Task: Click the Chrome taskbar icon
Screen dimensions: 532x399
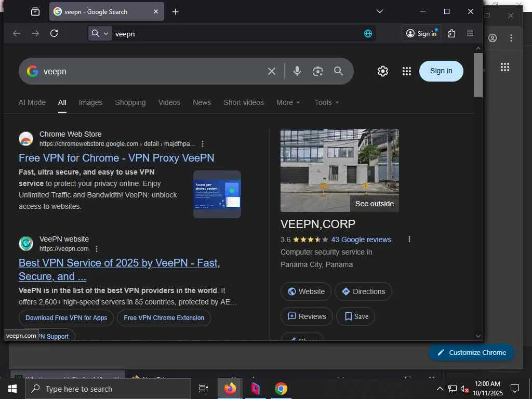Action: 281,389
